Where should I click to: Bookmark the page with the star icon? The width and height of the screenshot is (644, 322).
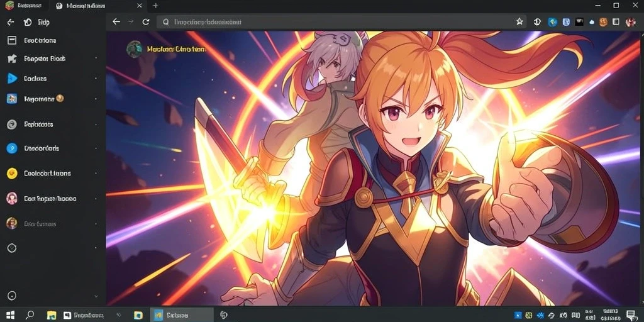[519, 22]
